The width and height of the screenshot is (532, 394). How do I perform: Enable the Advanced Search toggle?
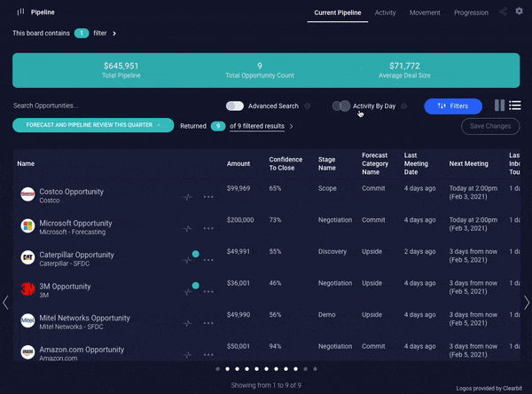coord(235,106)
